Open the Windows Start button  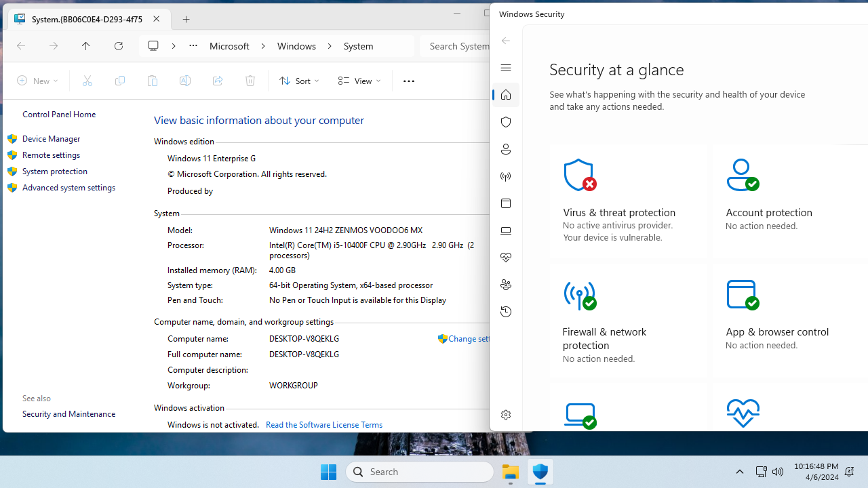point(328,472)
